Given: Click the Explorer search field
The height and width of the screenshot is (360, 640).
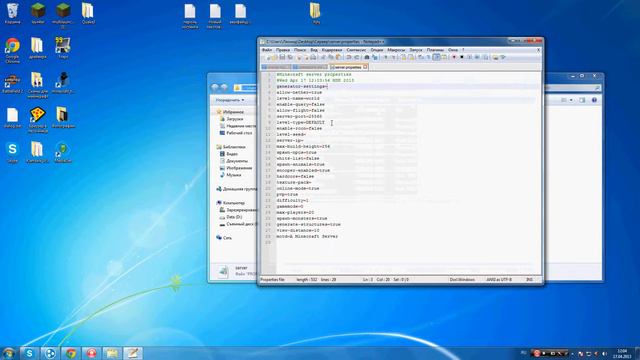Looking at the screenshot, I should [573, 87].
